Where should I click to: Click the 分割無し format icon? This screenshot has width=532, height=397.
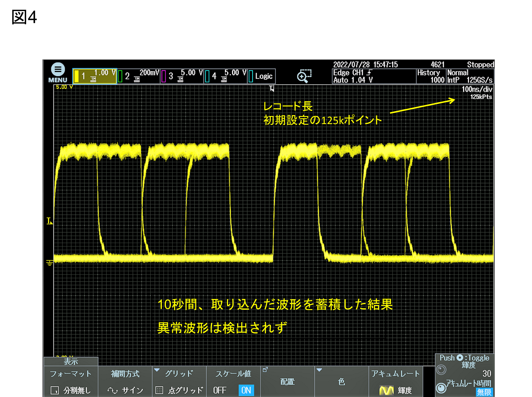coord(55,390)
